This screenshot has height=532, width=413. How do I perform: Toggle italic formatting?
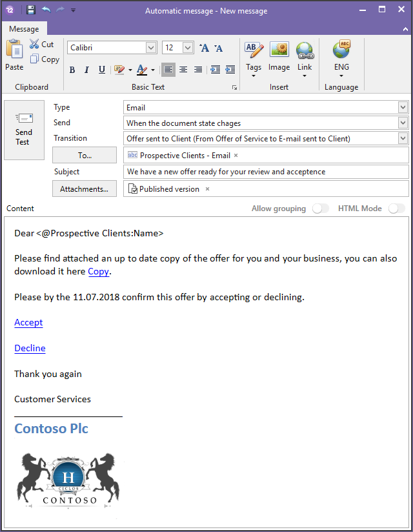click(x=87, y=70)
